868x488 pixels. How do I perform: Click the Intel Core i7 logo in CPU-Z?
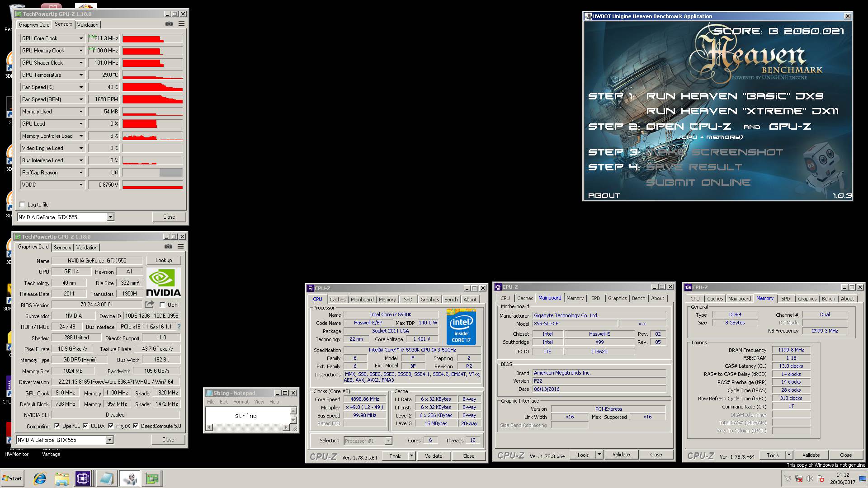(x=461, y=327)
